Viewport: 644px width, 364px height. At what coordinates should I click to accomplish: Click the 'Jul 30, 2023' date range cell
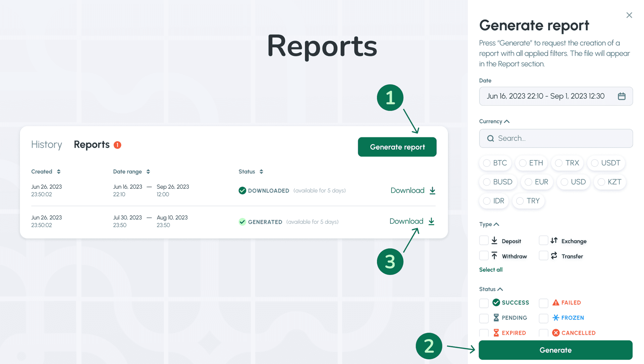click(127, 218)
